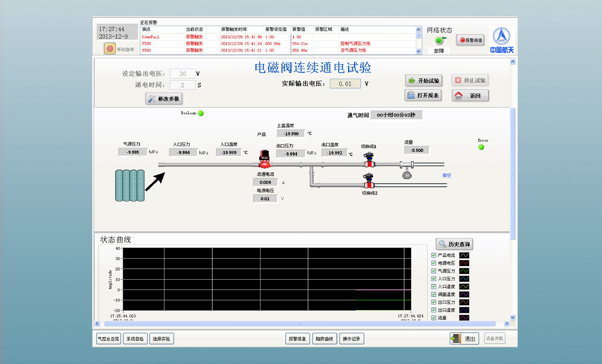Click the 流量 value -0.500
Screen dimensions: 602x364
tap(417, 150)
